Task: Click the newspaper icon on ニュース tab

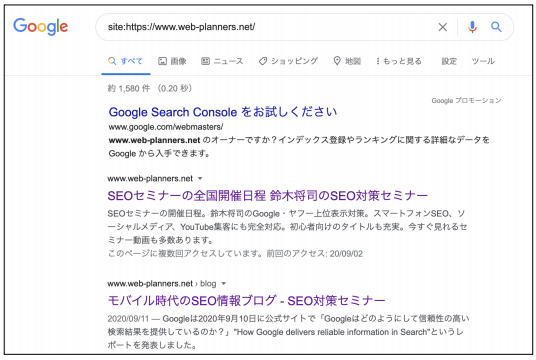Action: (205, 61)
